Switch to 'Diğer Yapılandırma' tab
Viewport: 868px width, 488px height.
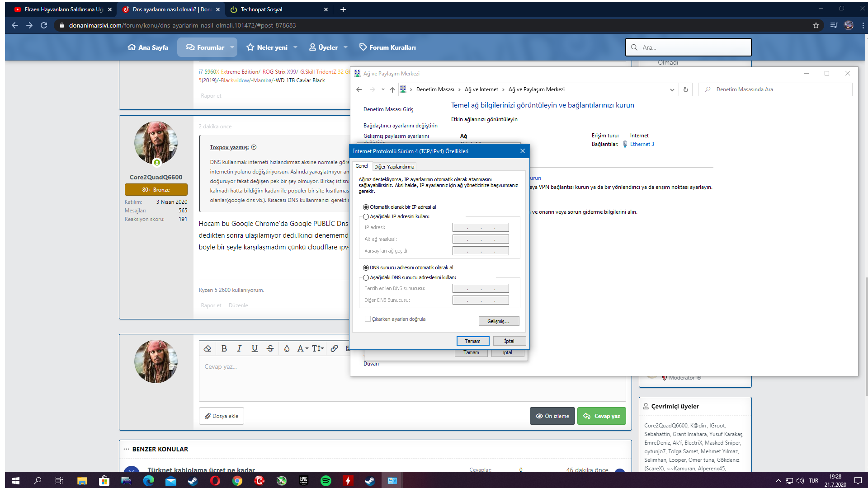[x=394, y=167]
